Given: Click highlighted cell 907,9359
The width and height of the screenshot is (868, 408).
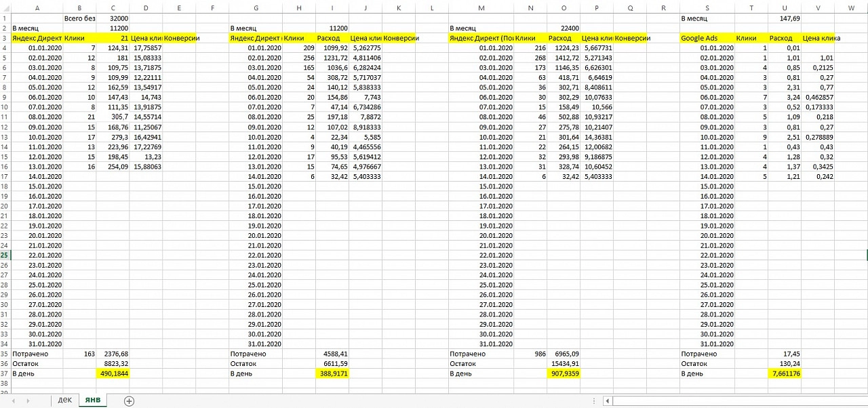Looking at the screenshot, I should pyautogui.click(x=564, y=373).
